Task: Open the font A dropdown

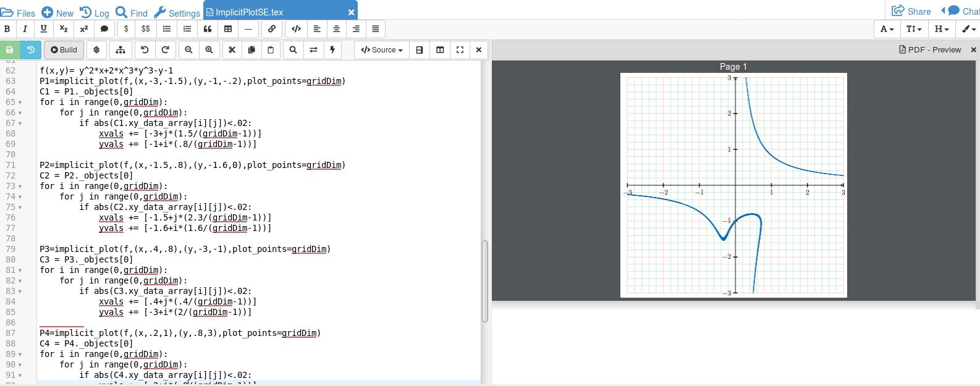Action: point(887,28)
